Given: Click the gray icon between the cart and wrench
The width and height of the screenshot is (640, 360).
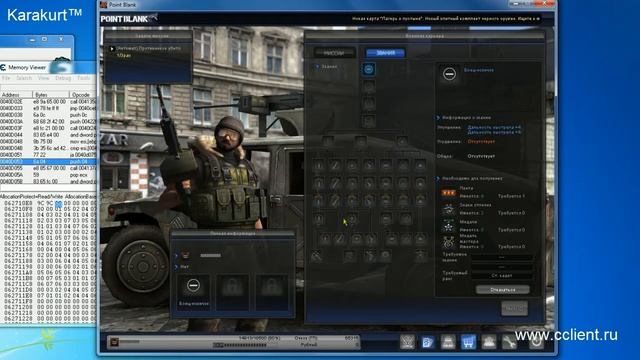Looking at the screenshot, I should (x=489, y=342).
